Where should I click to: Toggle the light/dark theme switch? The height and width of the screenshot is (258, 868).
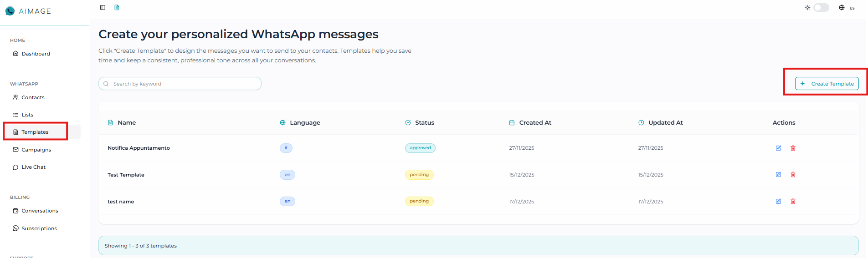pyautogui.click(x=821, y=8)
